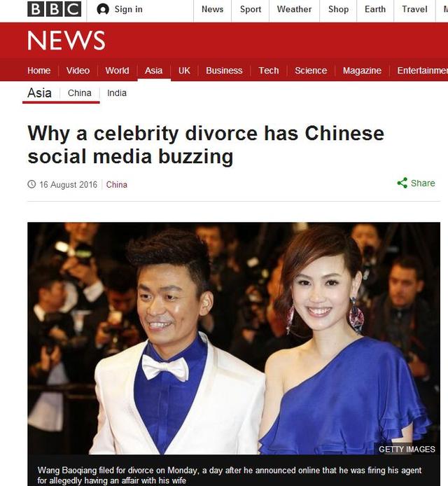Open the Magazine tab
Image resolution: width=448 pixels, height=486 pixels.
(x=362, y=71)
